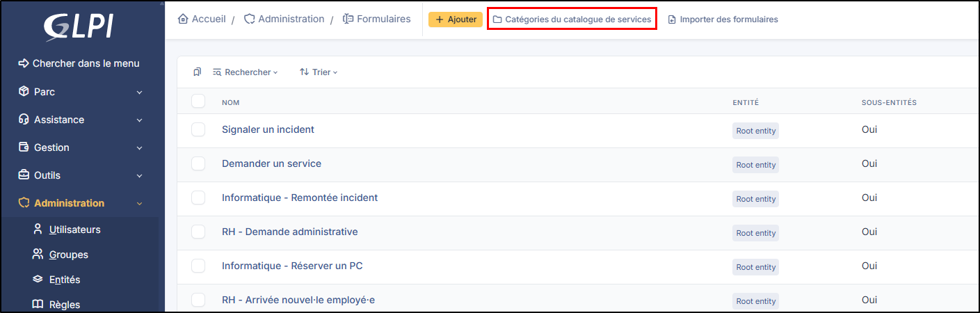The height and width of the screenshot is (313, 980).
Task: Collapse the Administration menu chevron
Action: [x=139, y=204]
